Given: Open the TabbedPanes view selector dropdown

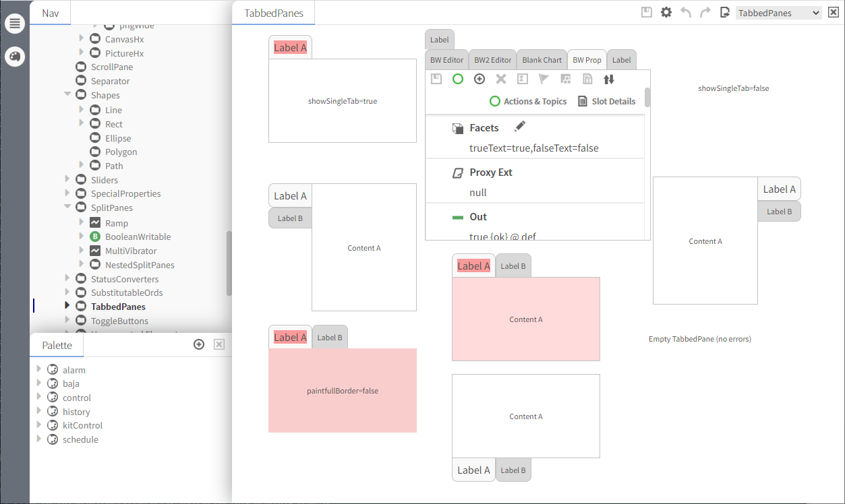Looking at the screenshot, I should 779,13.
